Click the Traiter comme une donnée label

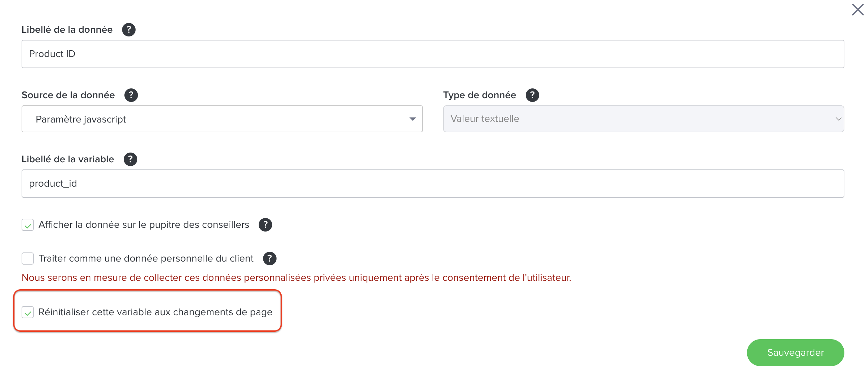coord(146,259)
